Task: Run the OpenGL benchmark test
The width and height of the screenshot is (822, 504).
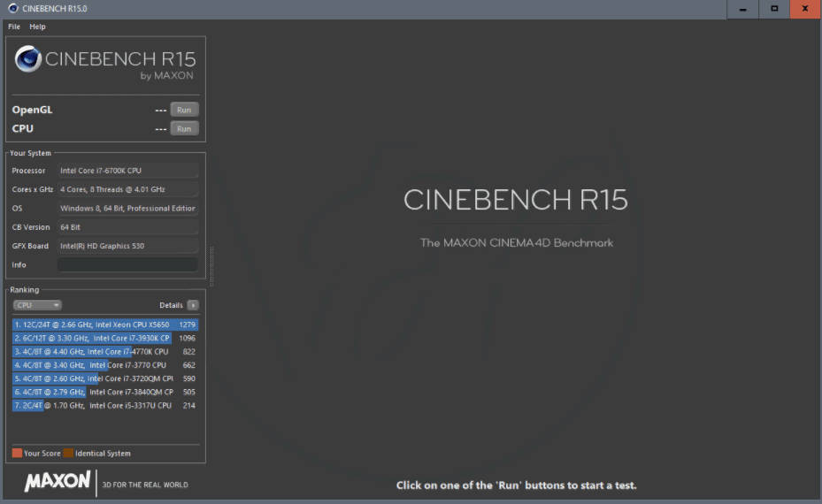Action: point(184,110)
